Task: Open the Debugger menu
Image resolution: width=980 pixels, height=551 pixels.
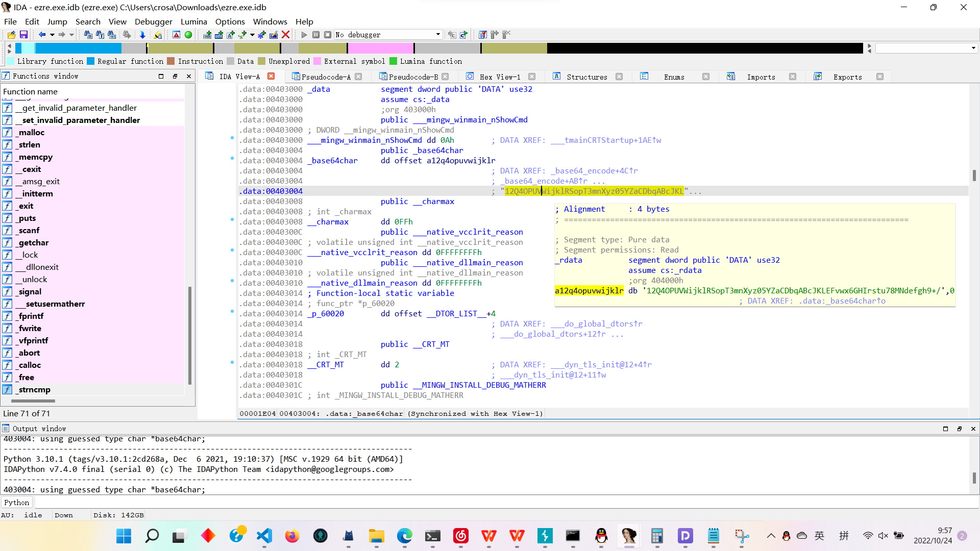Action: (x=154, y=21)
